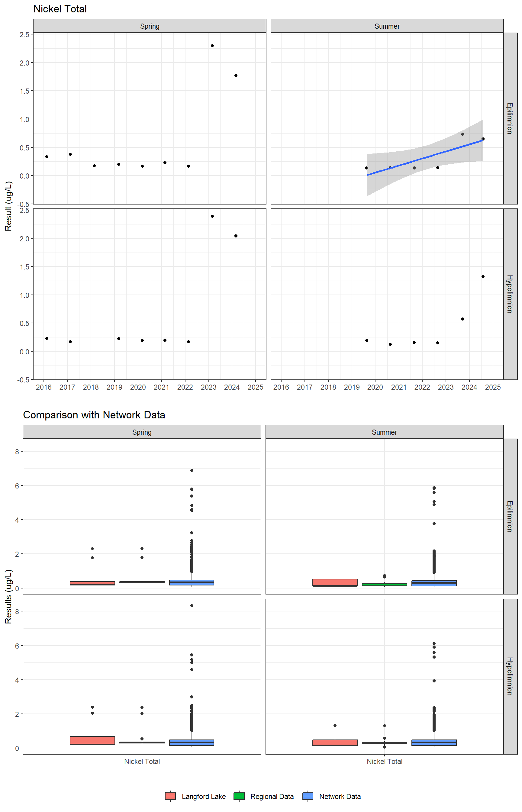The height and width of the screenshot is (812, 522).
Task: Click the outlier near 4 in Summer Hypolimnion comparison
Action: tap(434, 681)
